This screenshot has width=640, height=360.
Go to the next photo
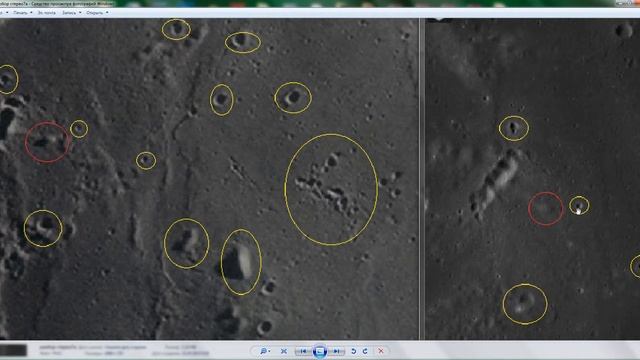pyautogui.click(x=337, y=351)
